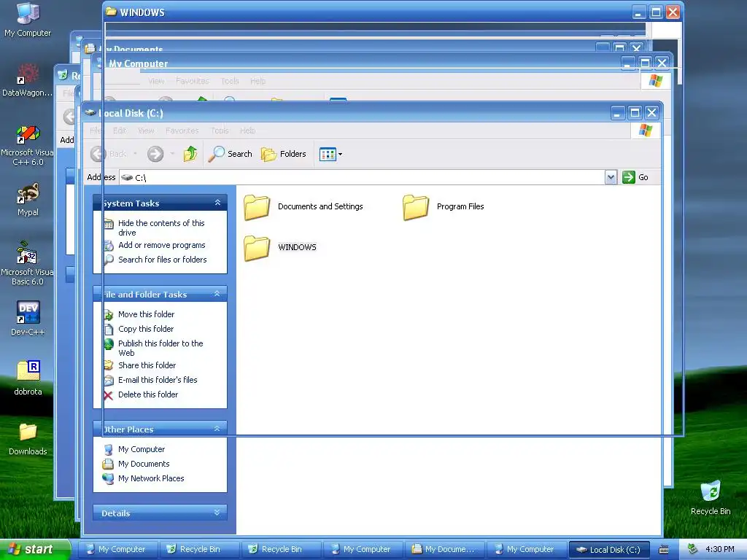Viewport: 747px width, 560px height.
Task: Click the My Computer desktop icon
Action: click(x=28, y=20)
